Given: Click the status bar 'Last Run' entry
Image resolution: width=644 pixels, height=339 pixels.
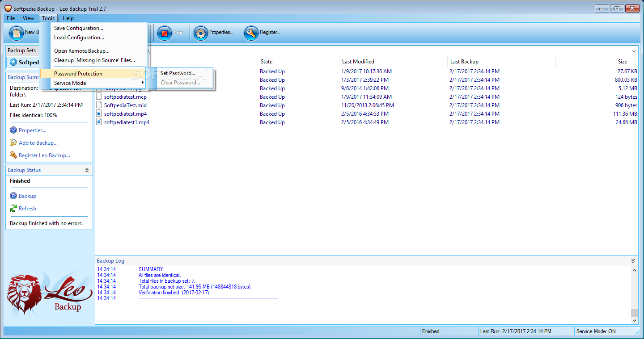Looking at the screenshot, I should tap(516, 331).
